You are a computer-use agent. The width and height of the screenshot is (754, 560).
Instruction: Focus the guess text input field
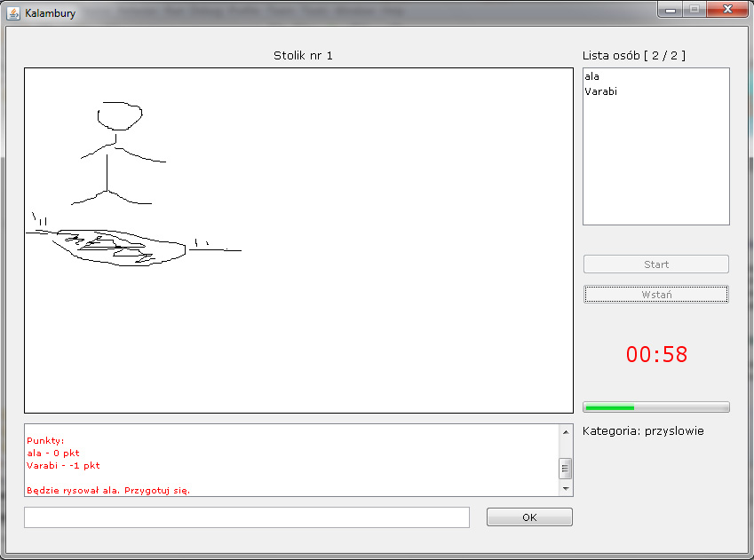tap(246, 517)
